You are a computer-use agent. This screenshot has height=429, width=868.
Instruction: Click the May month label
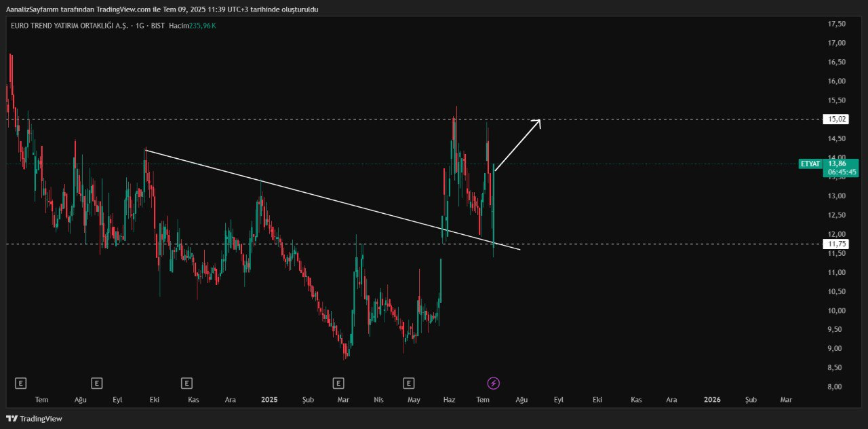414,400
